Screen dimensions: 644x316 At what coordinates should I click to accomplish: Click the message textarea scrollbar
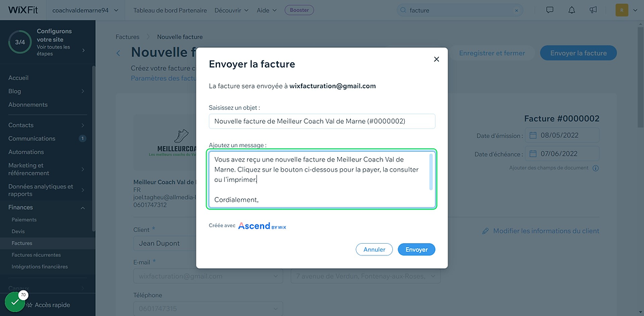click(x=431, y=171)
